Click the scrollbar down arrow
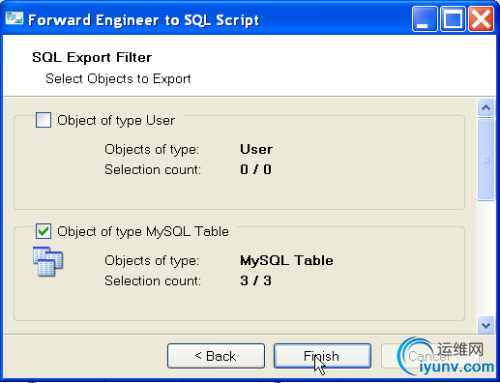Image resolution: width=500 pixels, height=383 pixels. 486,325
